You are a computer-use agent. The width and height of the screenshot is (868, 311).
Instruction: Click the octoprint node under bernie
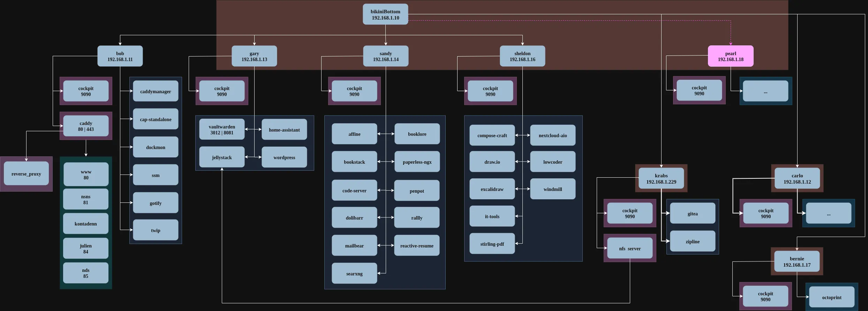[832, 297]
